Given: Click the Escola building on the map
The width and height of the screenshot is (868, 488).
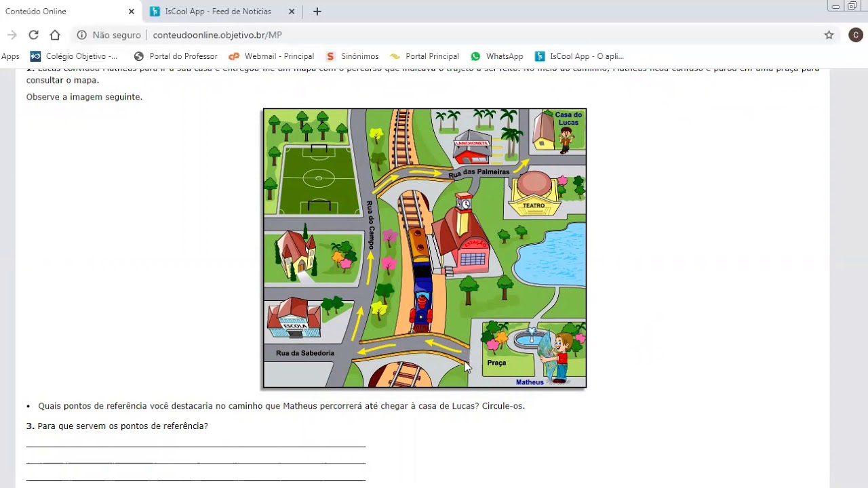Looking at the screenshot, I should [293, 319].
